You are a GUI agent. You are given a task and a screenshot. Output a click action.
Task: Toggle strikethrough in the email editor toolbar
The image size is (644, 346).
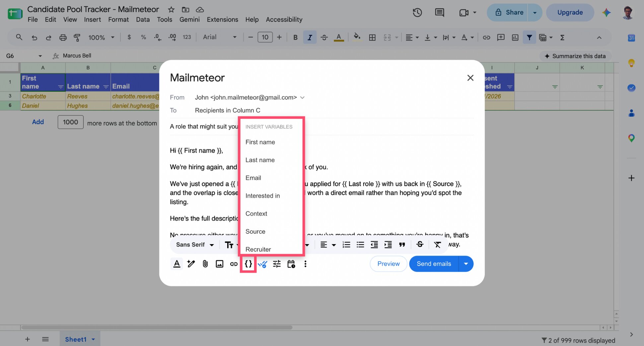click(x=420, y=244)
